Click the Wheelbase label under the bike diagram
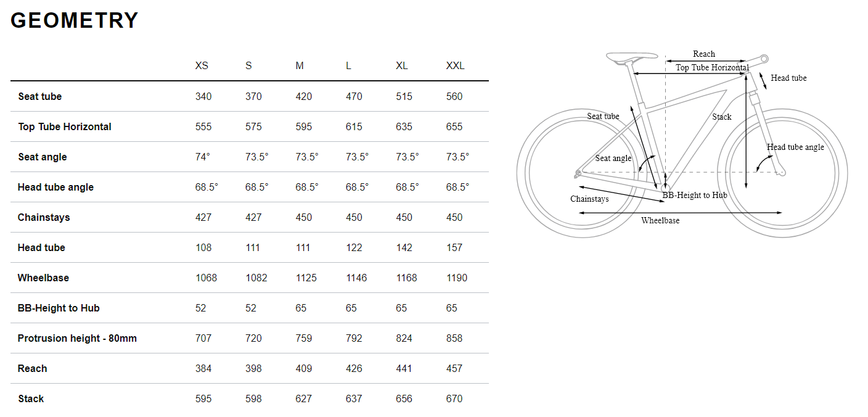The width and height of the screenshot is (868, 417). 660,220
